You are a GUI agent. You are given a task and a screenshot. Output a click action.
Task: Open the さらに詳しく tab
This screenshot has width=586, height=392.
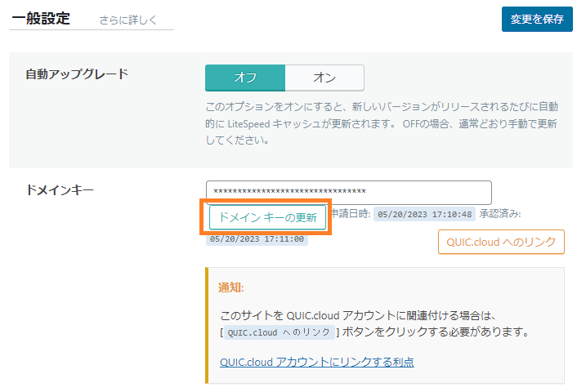(127, 19)
